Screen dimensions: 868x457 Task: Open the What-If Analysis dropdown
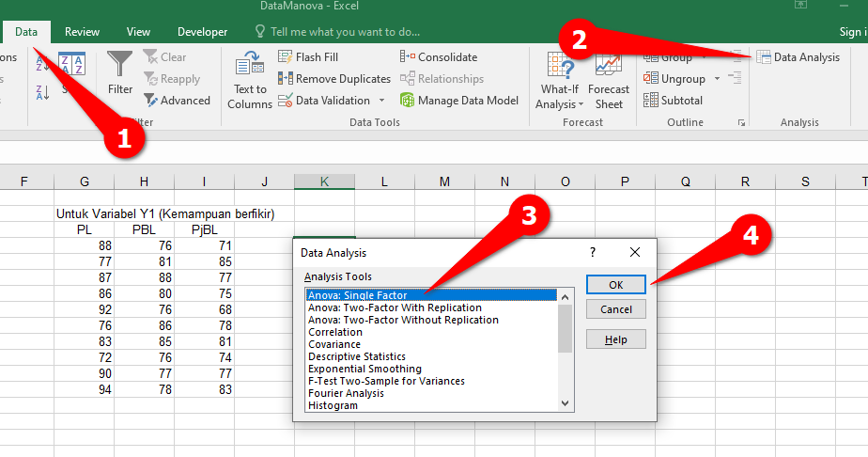click(560, 80)
